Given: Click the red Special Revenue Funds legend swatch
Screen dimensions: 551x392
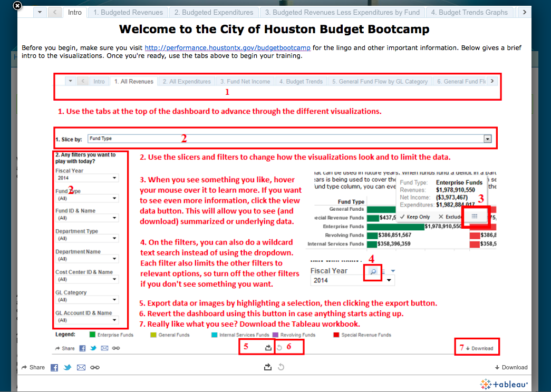Looking at the screenshot, I should pyautogui.click(x=336, y=335).
